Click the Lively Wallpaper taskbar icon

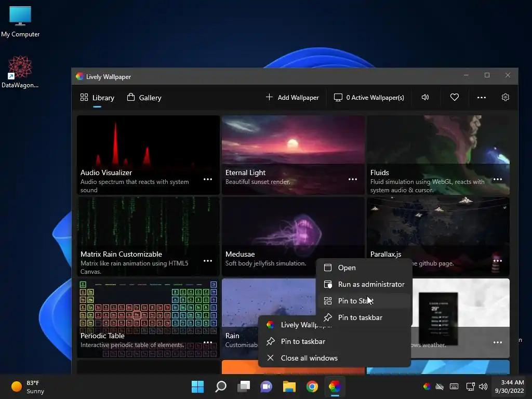click(335, 387)
